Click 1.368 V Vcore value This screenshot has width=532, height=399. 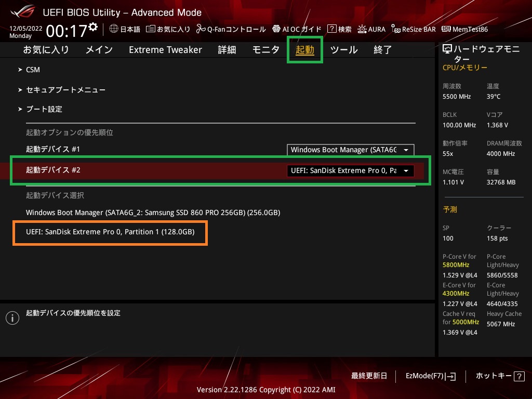click(x=497, y=125)
